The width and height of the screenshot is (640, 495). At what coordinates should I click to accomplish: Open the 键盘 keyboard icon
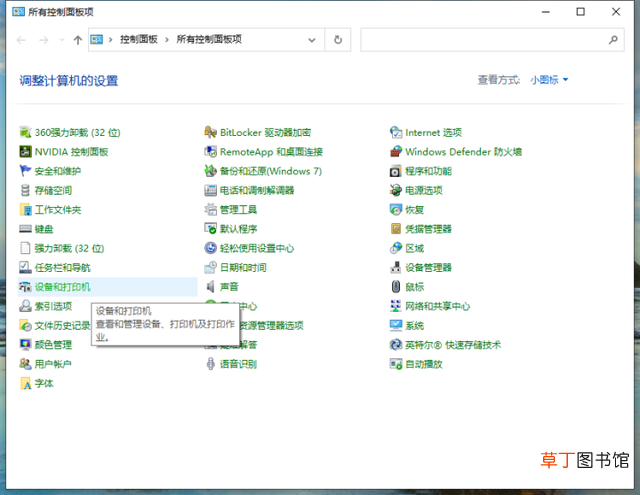pyautogui.click(x=25, y=229)
